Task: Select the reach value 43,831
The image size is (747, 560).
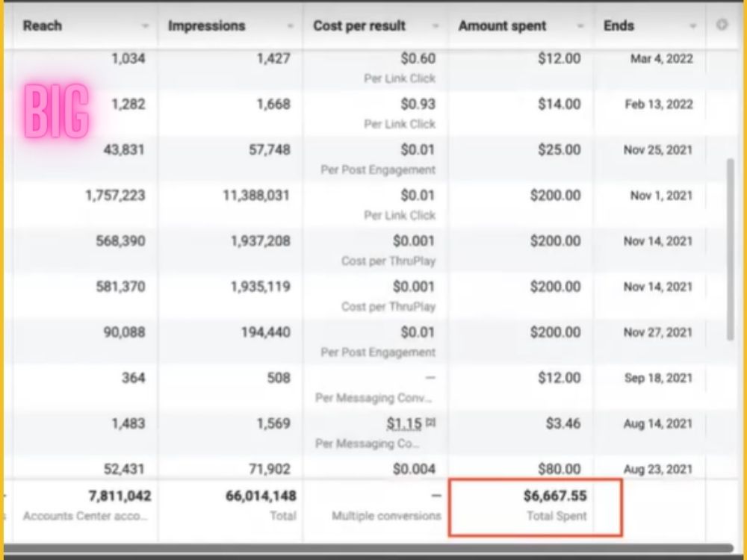Action: tap(124, 150)
